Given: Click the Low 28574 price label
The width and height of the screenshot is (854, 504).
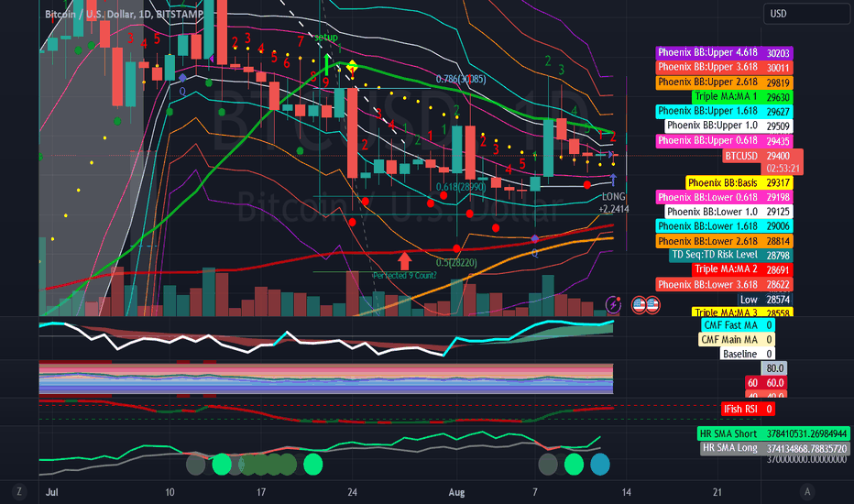Looking at the screenshot, I should (x=765, y=299).
